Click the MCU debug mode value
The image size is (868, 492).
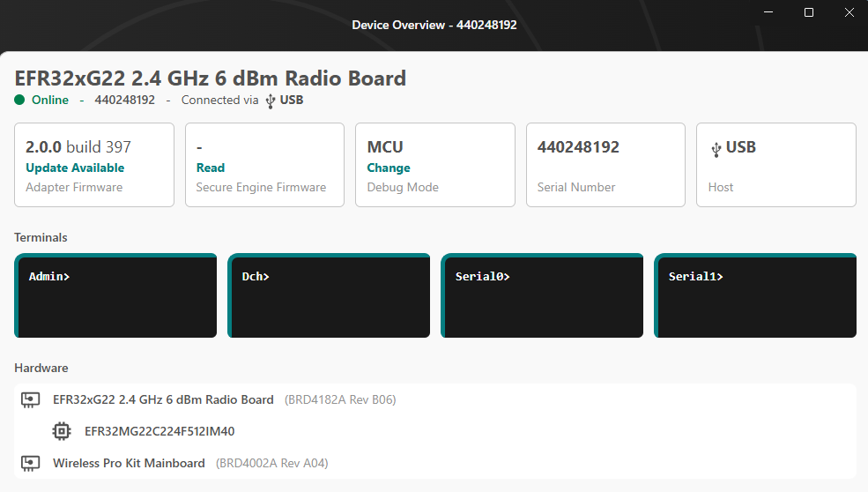coord(385,147)
